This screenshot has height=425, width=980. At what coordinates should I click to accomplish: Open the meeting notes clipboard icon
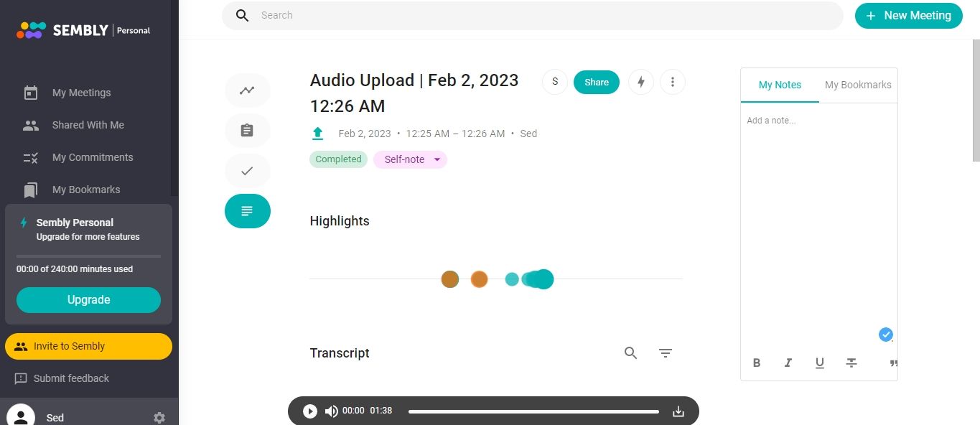point(247,131)
